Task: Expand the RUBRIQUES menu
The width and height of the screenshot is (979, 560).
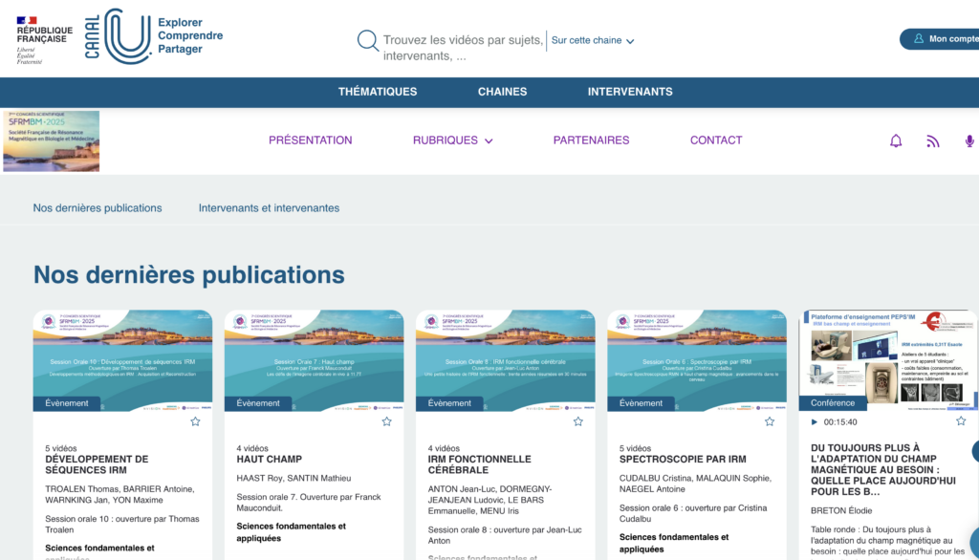Action: 452,140
